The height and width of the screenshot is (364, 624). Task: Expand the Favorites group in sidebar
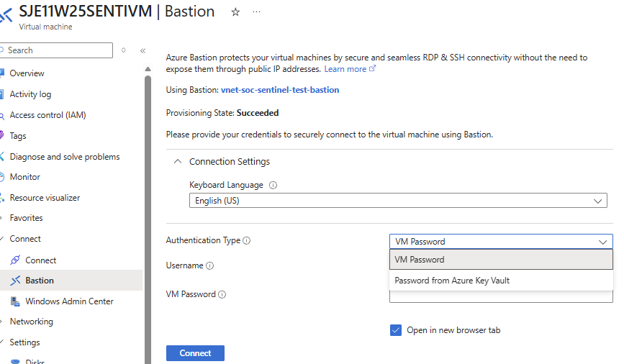(1, 218)
